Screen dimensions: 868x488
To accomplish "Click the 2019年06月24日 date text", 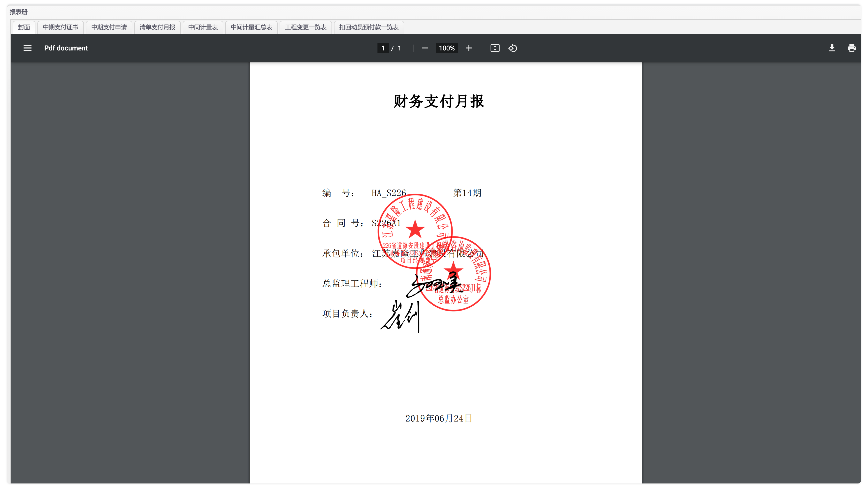I will [x=439, y=418].
